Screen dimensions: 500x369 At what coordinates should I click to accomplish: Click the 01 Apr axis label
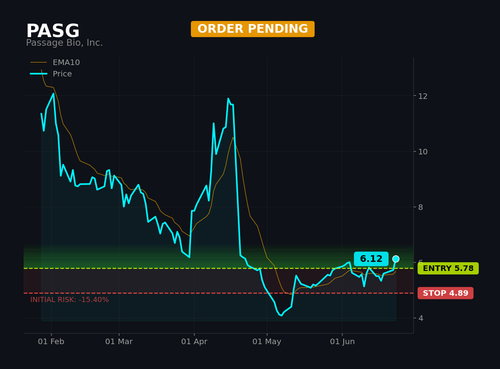(194, 342)
